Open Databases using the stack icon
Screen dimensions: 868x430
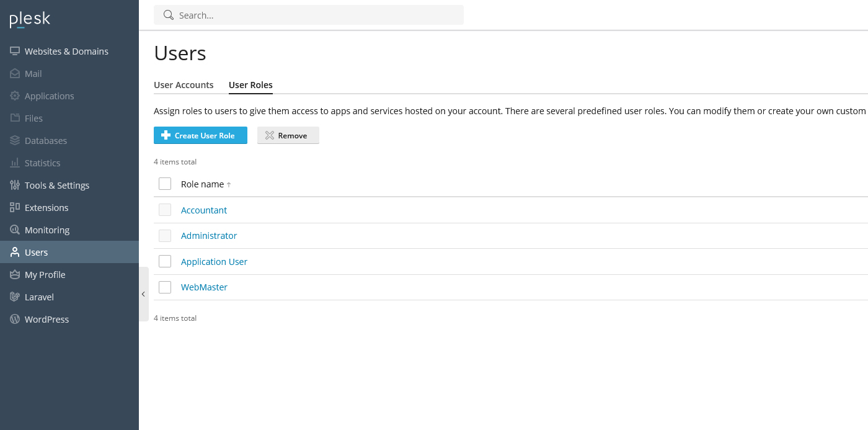[x=15, y=141]
